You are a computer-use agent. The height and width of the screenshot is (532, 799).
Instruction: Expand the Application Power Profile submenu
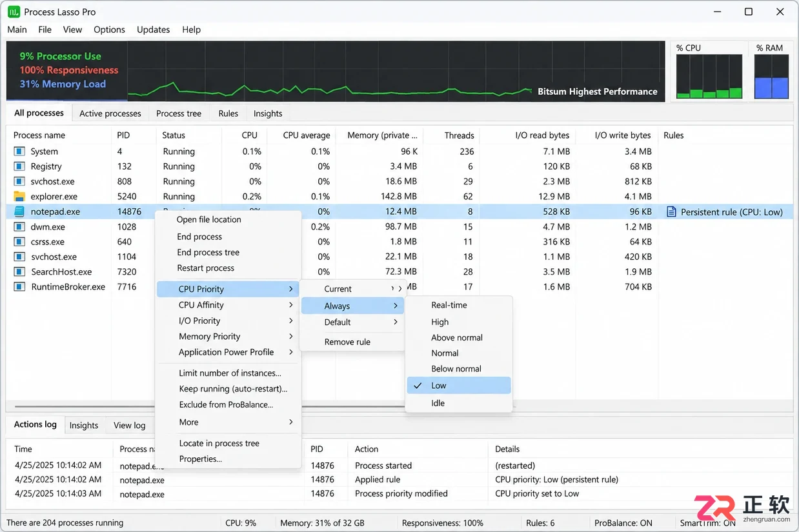coord(227,352)
